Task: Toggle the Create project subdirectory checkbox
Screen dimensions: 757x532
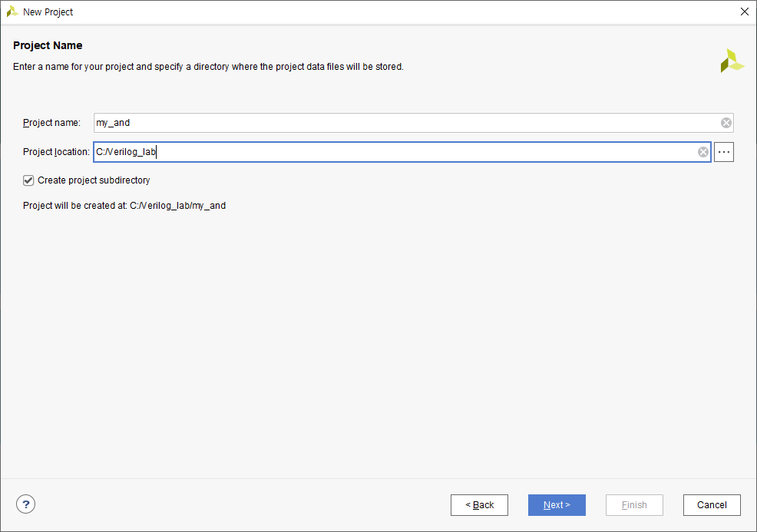Action: [x=28, y=180]
